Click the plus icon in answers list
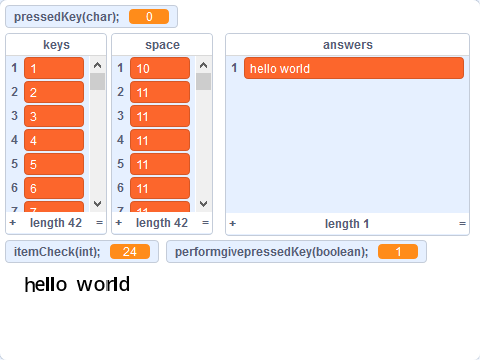Image resolution: width=480 pixels, height=360 pixels. pyautogui.click(x=233, y=224)
